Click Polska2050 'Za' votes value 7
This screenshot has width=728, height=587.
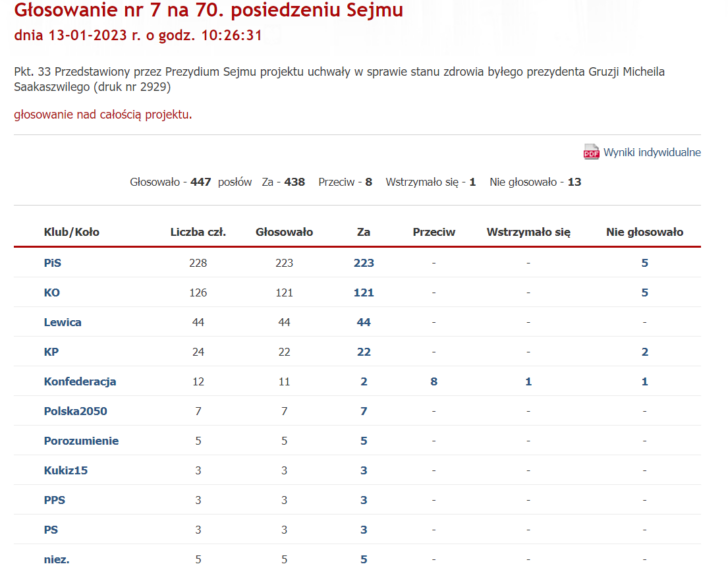[364, 411]
